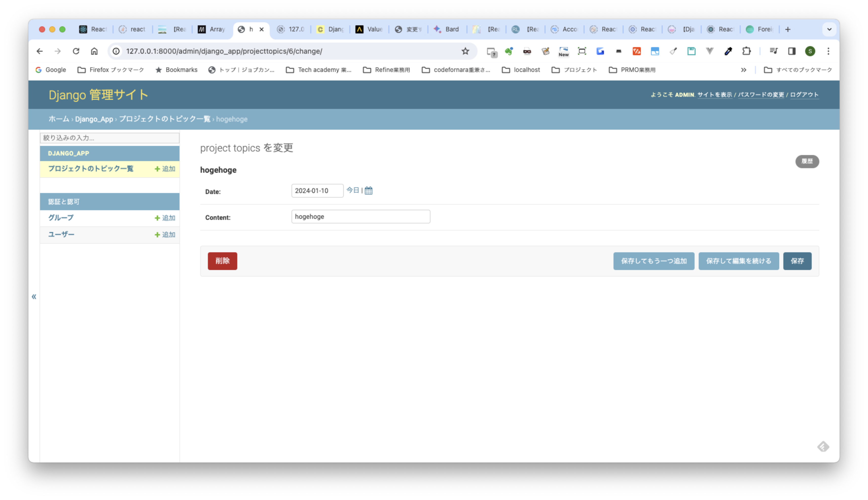Click the Evernote extension icon

(x=509, y=51)
